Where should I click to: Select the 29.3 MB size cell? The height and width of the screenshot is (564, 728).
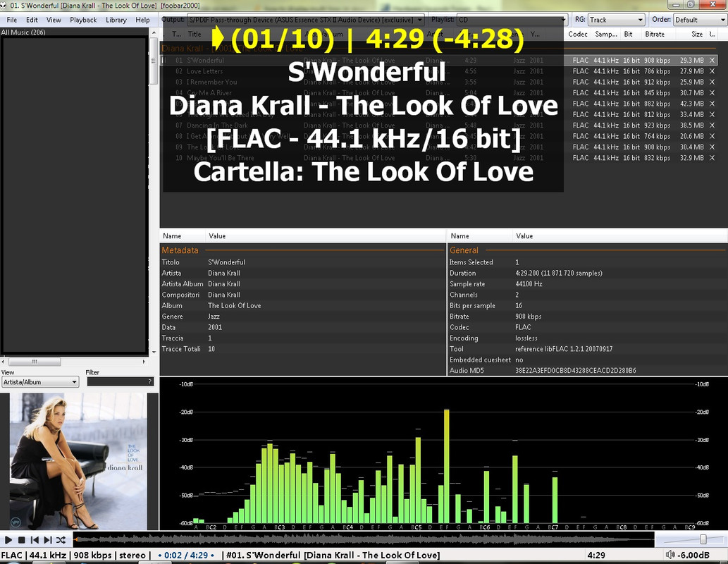692,61
